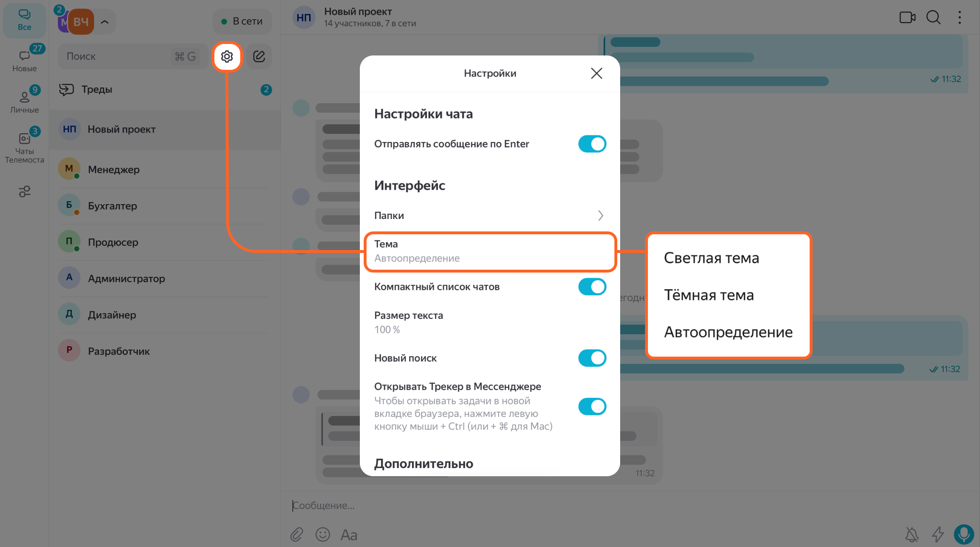Viewport: 980px width, 547px height.
Task: Record voice message with microphone icon
Action: (x=964, y=534)
